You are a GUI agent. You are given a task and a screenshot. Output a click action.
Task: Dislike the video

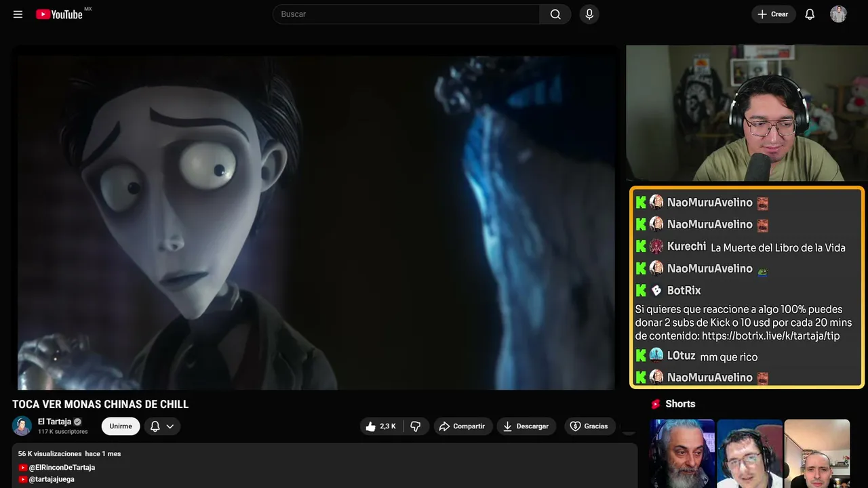point(416,426)
